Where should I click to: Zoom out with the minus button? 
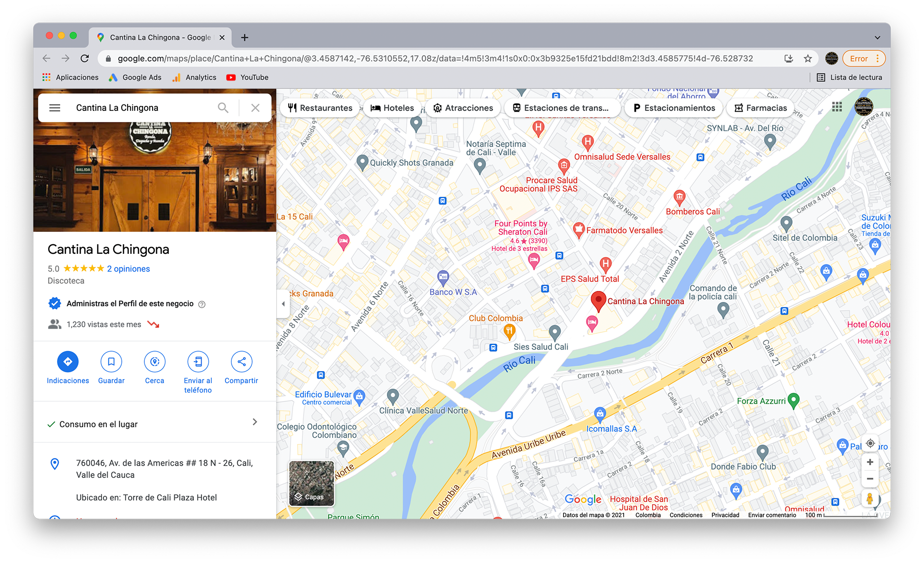870,479
